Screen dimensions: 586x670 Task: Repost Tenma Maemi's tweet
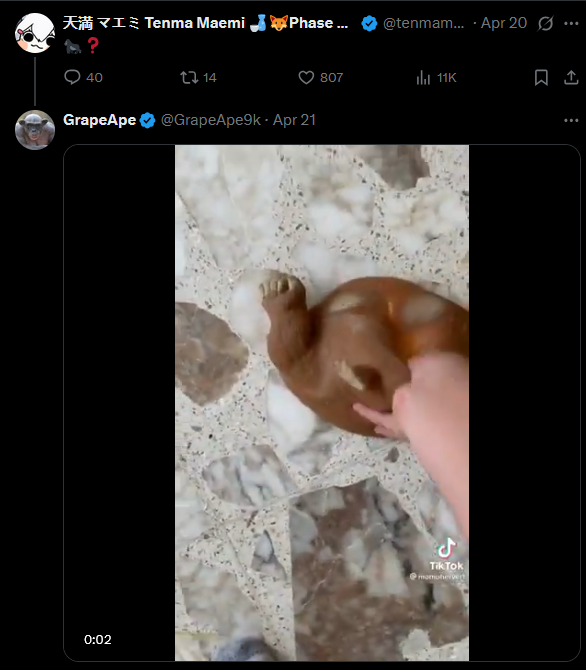coord(198,77)
